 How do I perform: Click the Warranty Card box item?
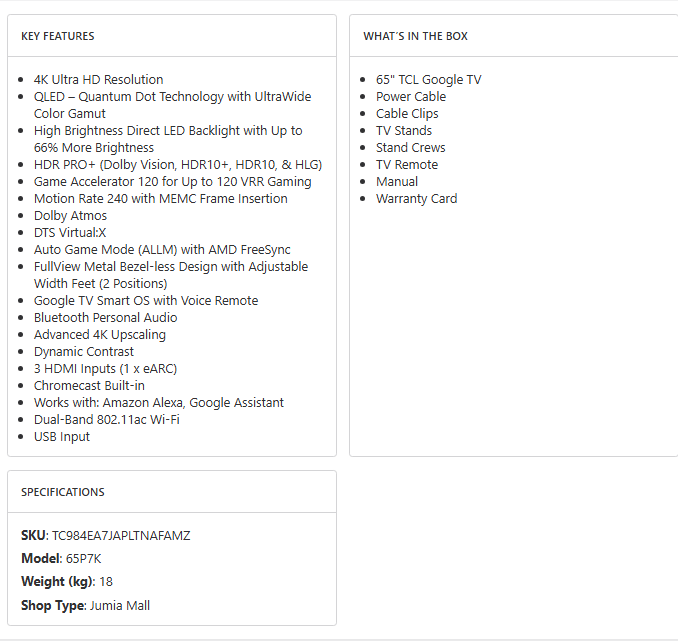pos(416,198)
